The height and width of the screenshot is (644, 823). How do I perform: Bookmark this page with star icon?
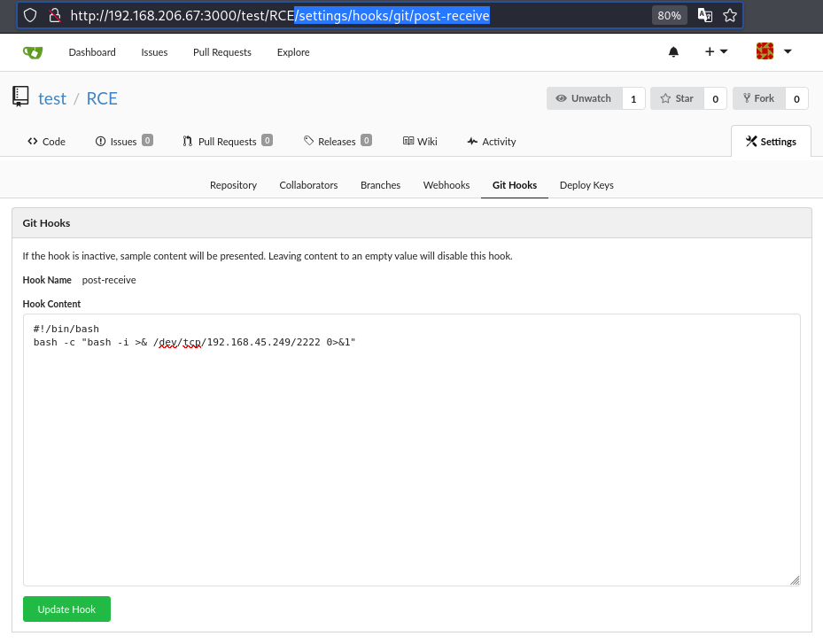tap(730, 15)
